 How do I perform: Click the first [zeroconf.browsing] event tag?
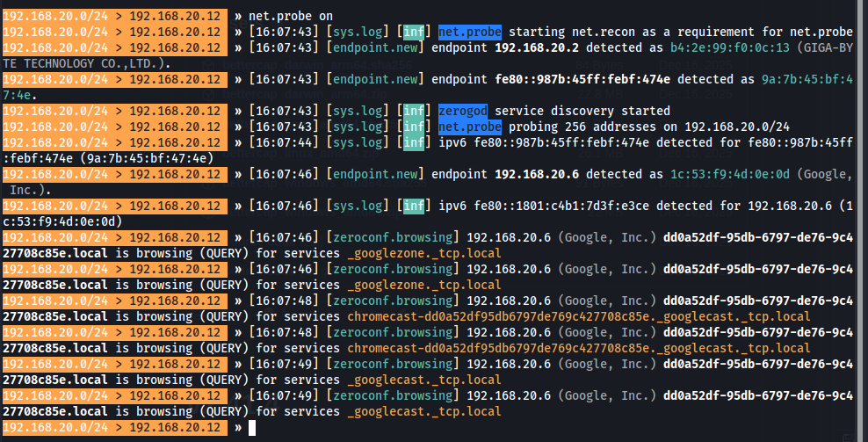[394, 238]
